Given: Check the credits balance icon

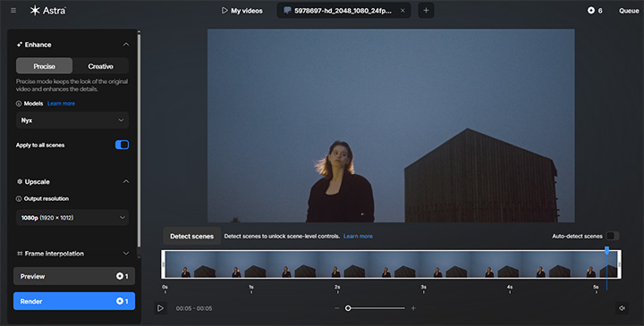Looking at the screenshot, I should click(591, 11).
